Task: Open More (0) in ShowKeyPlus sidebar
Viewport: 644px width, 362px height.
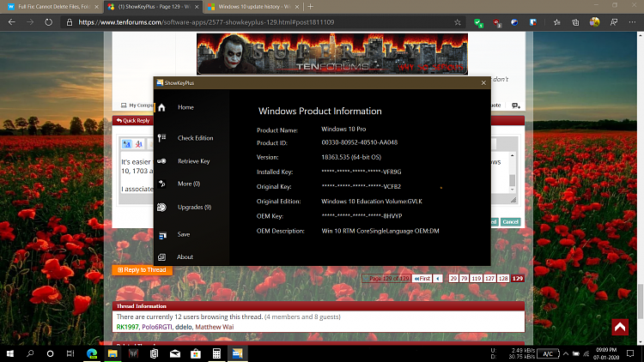Action: click(x=189, y=184)
